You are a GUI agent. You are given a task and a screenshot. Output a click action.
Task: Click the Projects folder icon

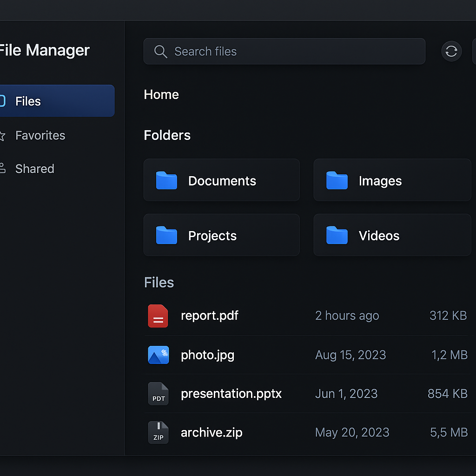[x=166, y=235]
